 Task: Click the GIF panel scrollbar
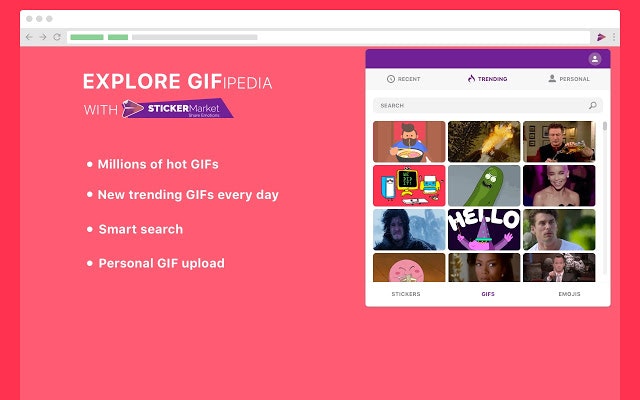click(604, 126)
